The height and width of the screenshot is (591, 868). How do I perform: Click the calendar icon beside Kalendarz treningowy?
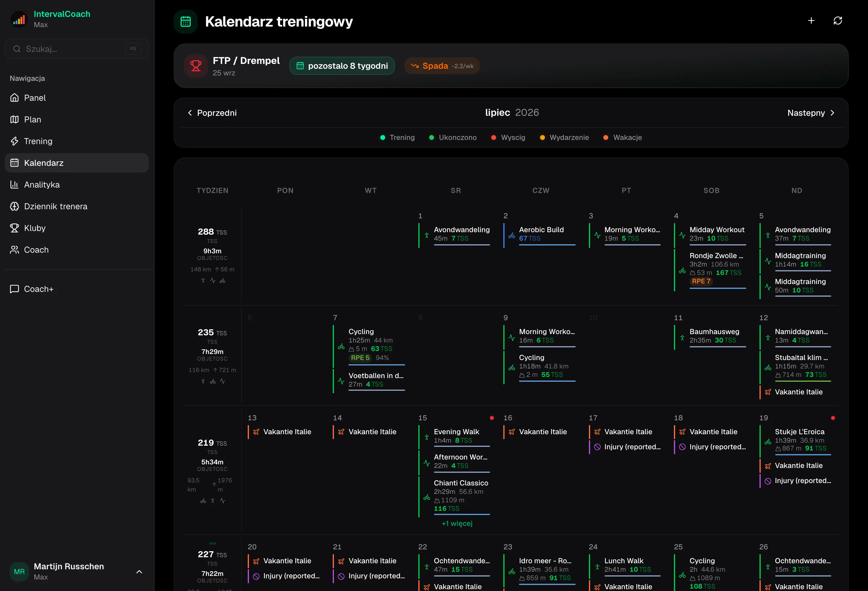click(x=186, y=22)
